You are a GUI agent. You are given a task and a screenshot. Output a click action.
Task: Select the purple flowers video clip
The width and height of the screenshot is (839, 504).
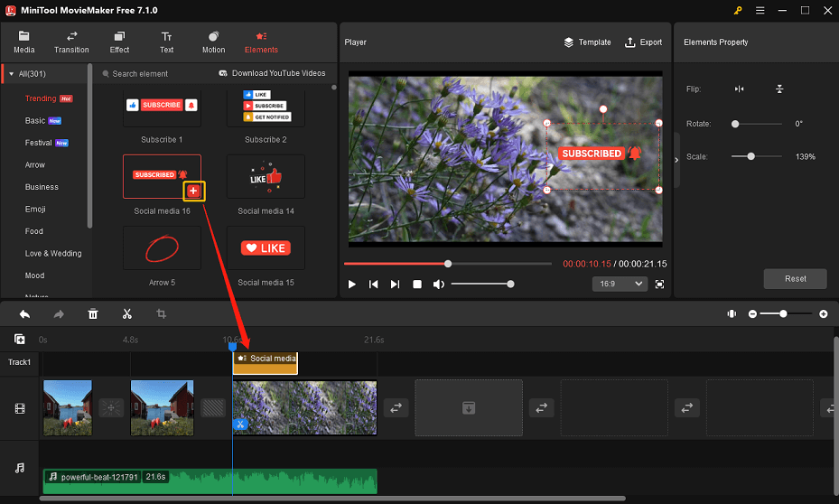click(305, 407)
